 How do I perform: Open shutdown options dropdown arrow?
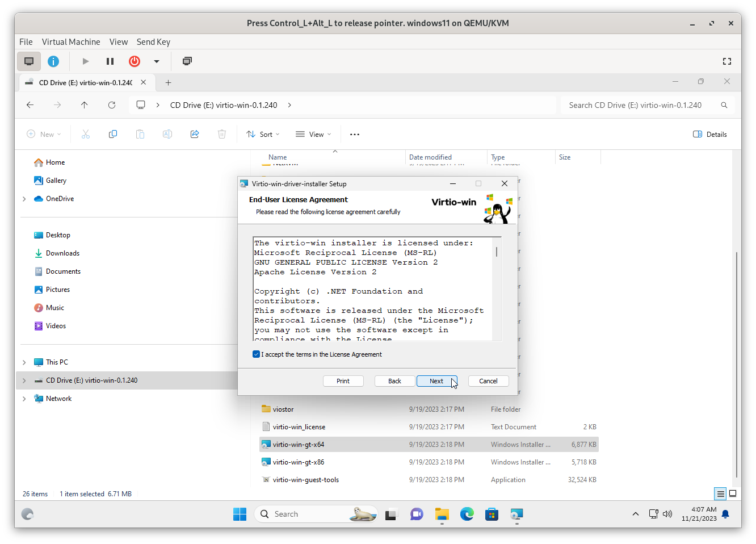click(x=157, y=61)
